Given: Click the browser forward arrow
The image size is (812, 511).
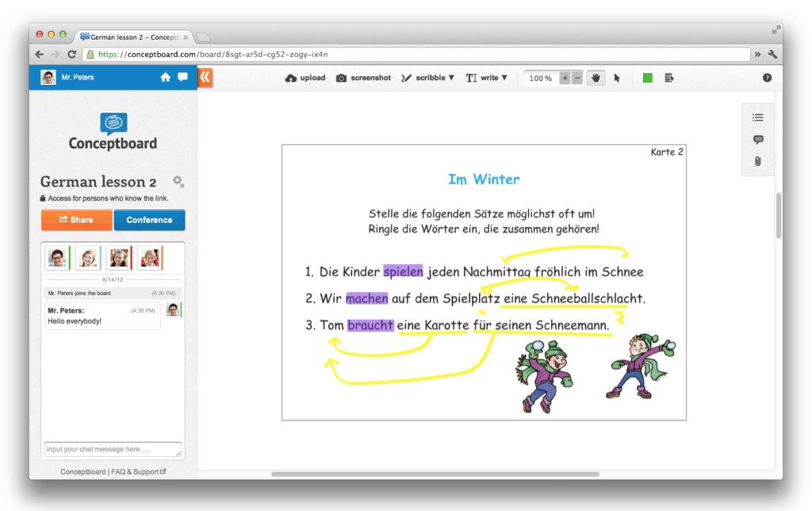Looking at the screenshot, I should coord(56,54).
